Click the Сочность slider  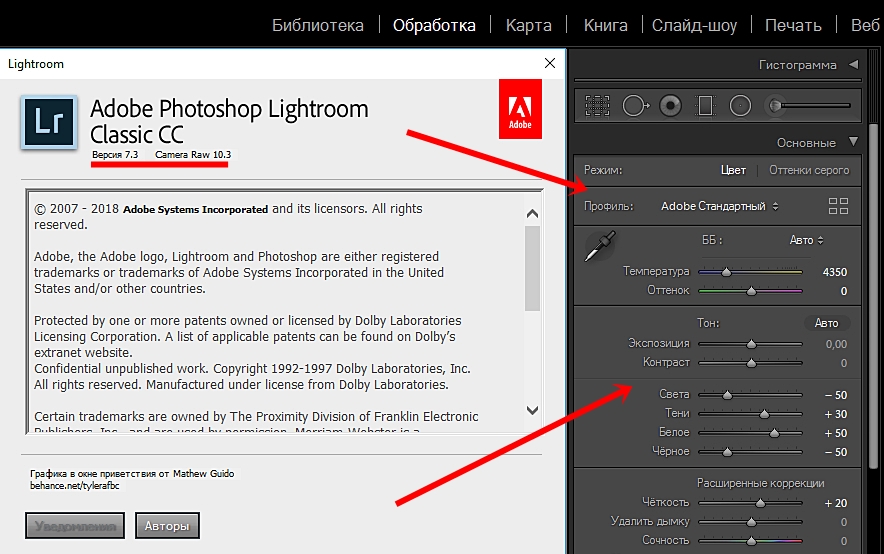click(750, 541)
